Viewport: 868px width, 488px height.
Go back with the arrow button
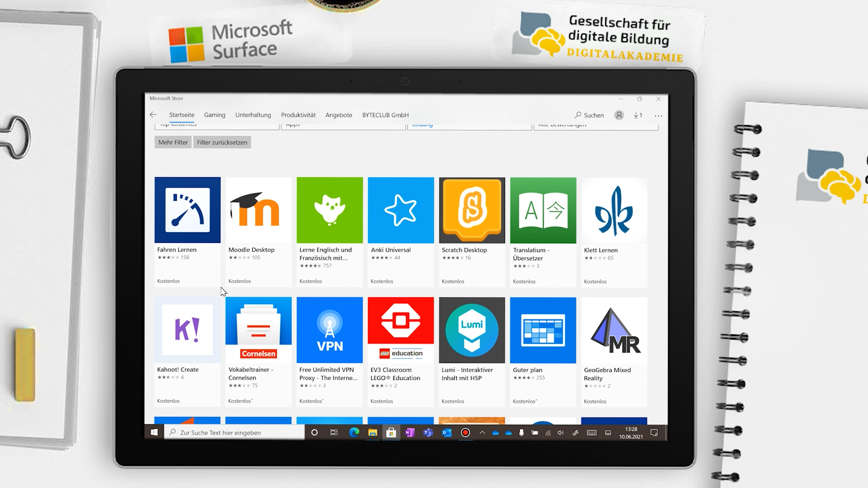[153, 115]
